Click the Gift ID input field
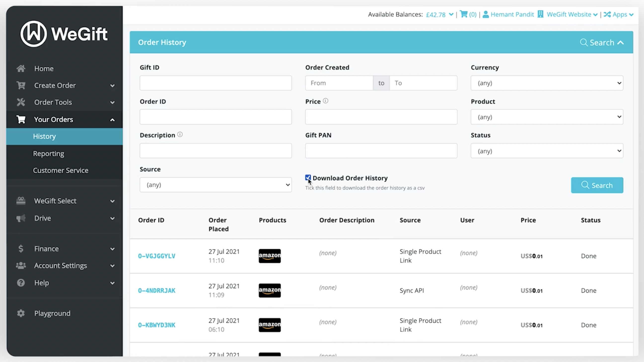The height and width of the screenshot is (362, 644). point(215,83)
